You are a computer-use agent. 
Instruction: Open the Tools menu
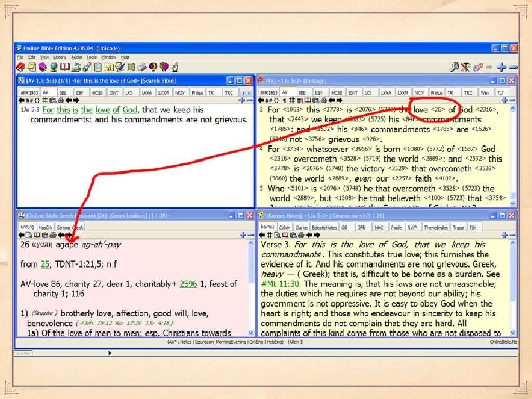coord(91,57)
